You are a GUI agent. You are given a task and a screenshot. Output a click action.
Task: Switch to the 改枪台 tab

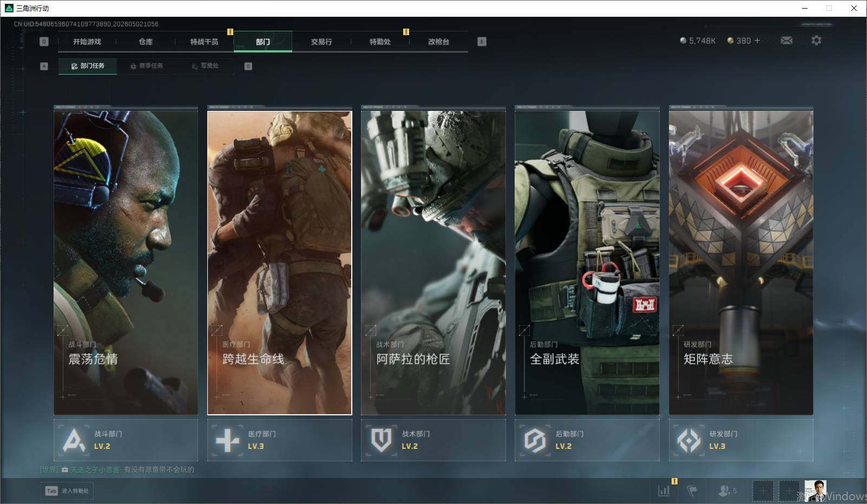[438, 42]
